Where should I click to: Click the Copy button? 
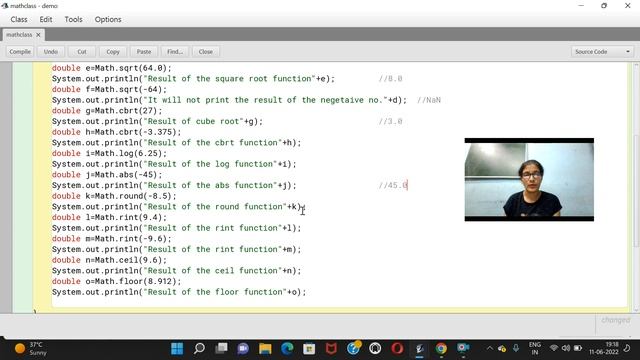113,52
